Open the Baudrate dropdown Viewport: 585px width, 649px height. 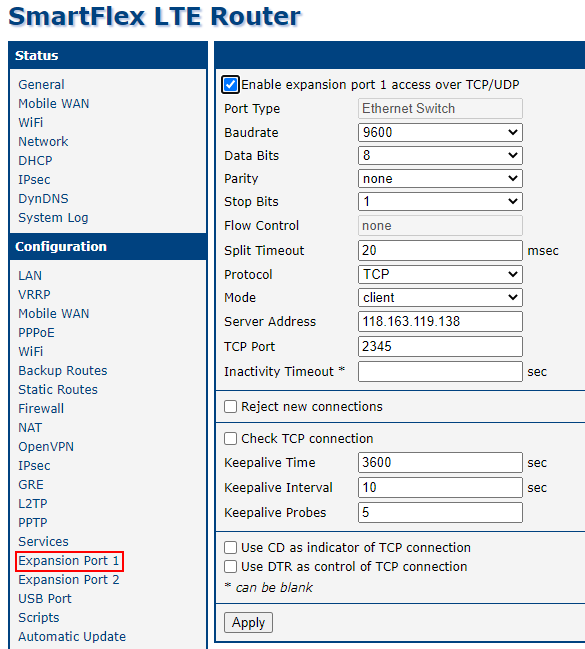(440, 132)
